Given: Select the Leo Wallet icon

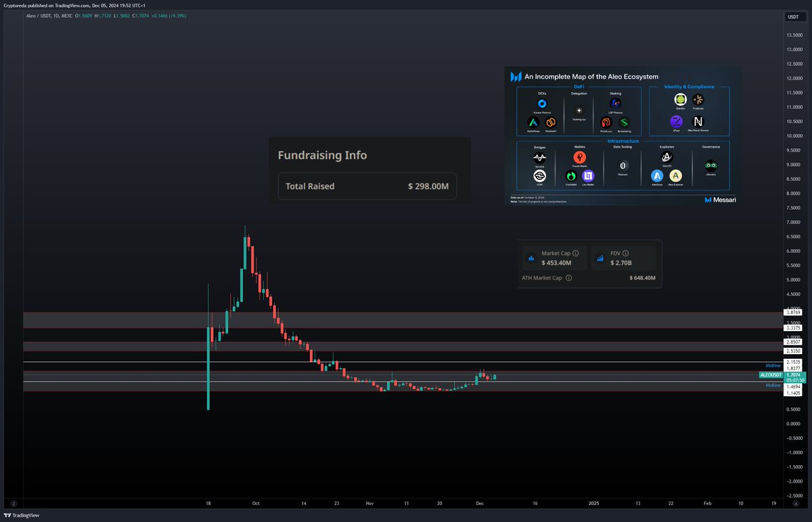Looking at the screenshot, I should coord(588,175).
